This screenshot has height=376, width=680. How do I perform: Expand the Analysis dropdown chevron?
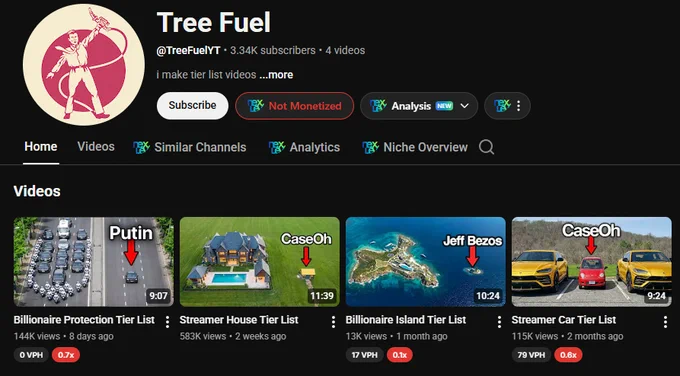pyautogui.click(x=464, y=106)
